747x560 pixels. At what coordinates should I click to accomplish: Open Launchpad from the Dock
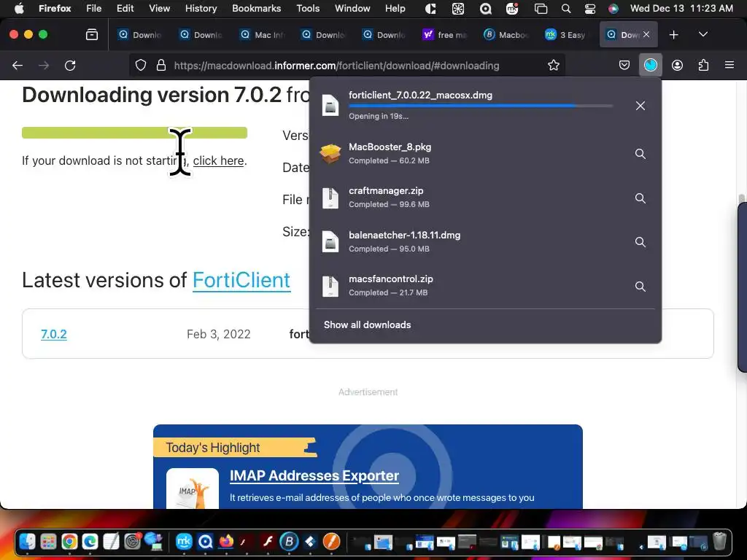click(48, 542)
